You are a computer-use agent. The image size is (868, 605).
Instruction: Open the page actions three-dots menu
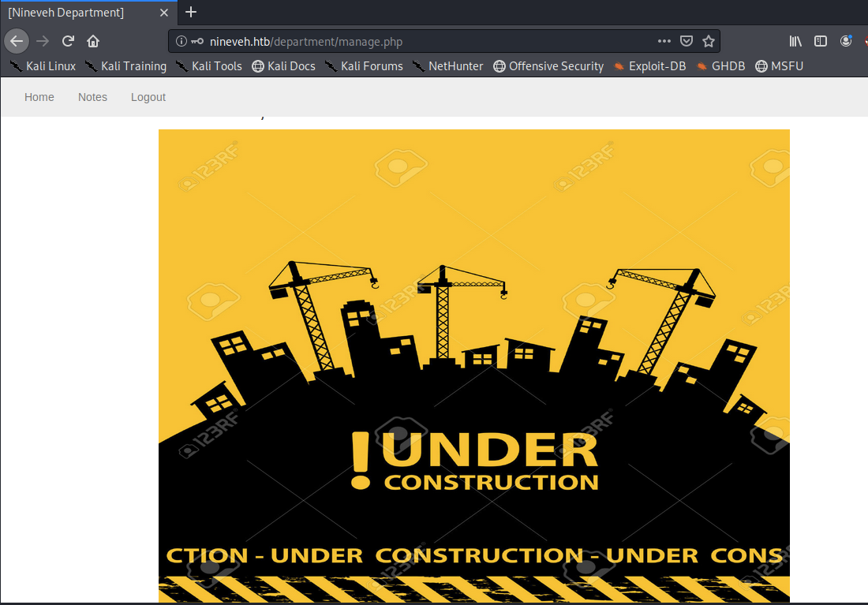(664, 41)
